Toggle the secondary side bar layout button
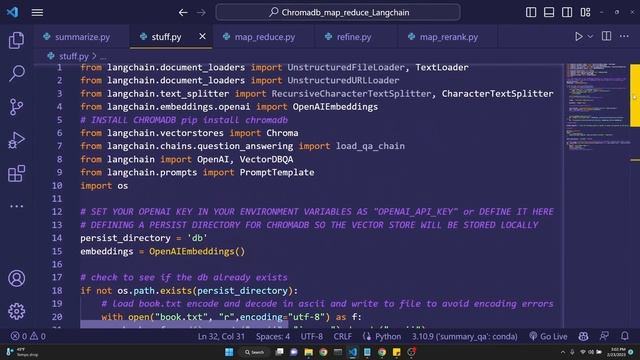The width and height of the screenshot is (640, 360). (567, 12)
